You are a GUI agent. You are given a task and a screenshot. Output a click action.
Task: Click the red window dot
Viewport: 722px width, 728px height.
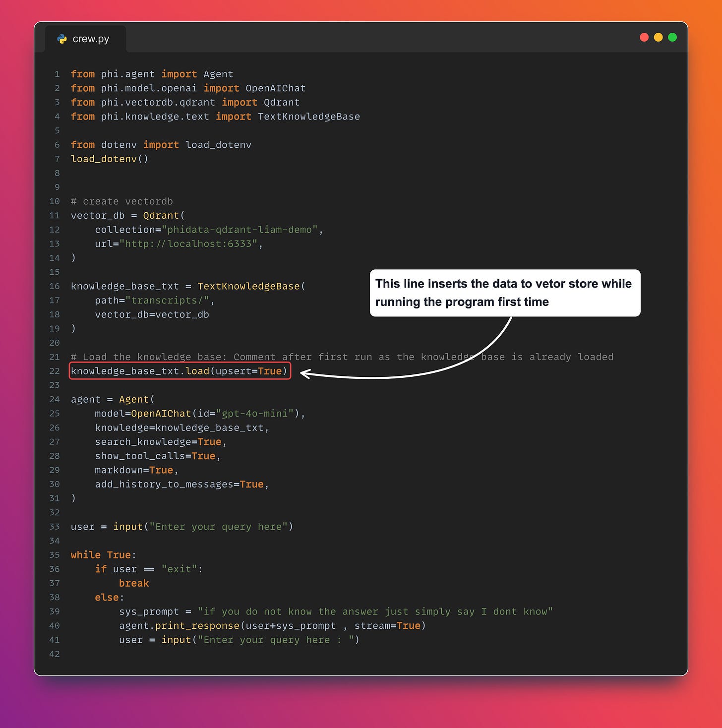644,37
